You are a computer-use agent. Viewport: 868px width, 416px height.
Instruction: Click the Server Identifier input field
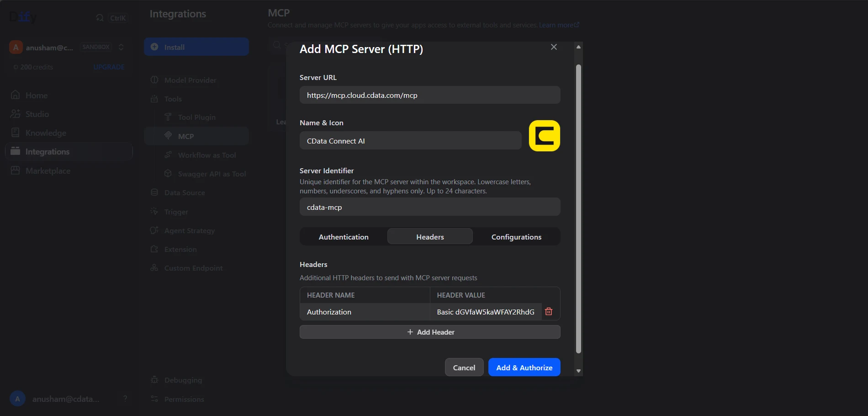pyautogui.click(x=430, y=207)
